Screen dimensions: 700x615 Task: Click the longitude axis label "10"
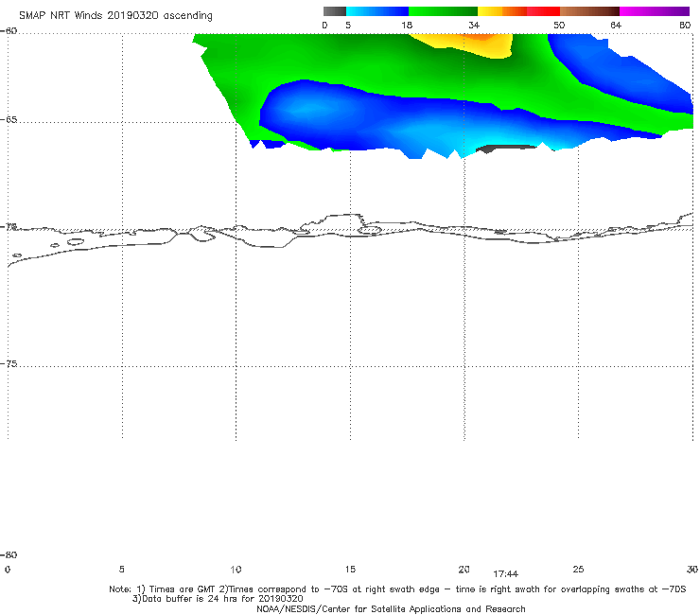coord(236,570)
